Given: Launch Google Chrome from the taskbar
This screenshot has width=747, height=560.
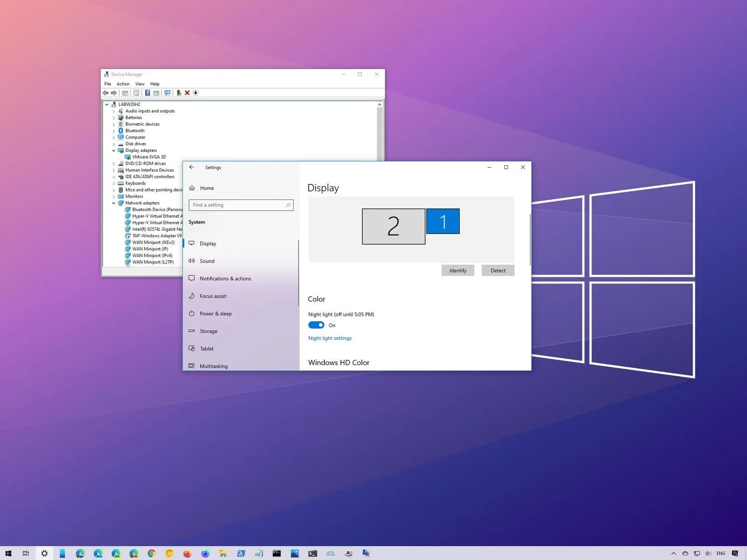Looking at the screenshot, I should (x=152, y=553).
